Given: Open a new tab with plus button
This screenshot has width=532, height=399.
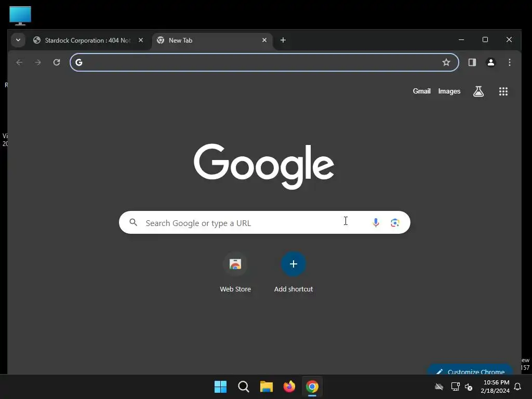Looking at the screenshot, I should [x=283, y=40].
